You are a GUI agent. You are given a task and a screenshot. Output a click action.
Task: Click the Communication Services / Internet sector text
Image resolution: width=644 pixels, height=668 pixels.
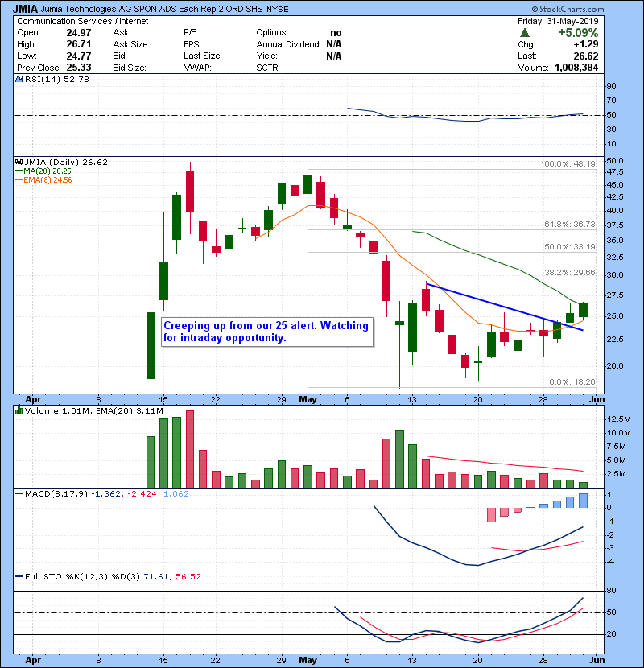pos(83,21)
